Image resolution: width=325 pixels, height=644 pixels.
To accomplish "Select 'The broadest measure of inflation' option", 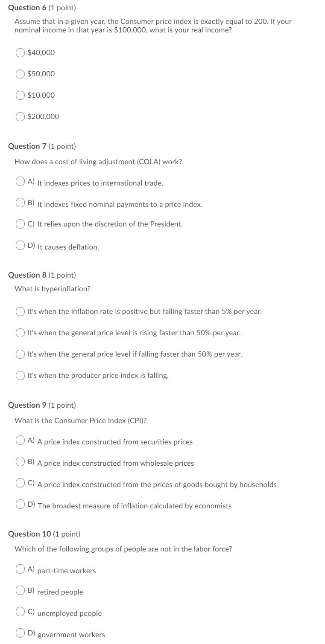I will [x=20, y=504].
